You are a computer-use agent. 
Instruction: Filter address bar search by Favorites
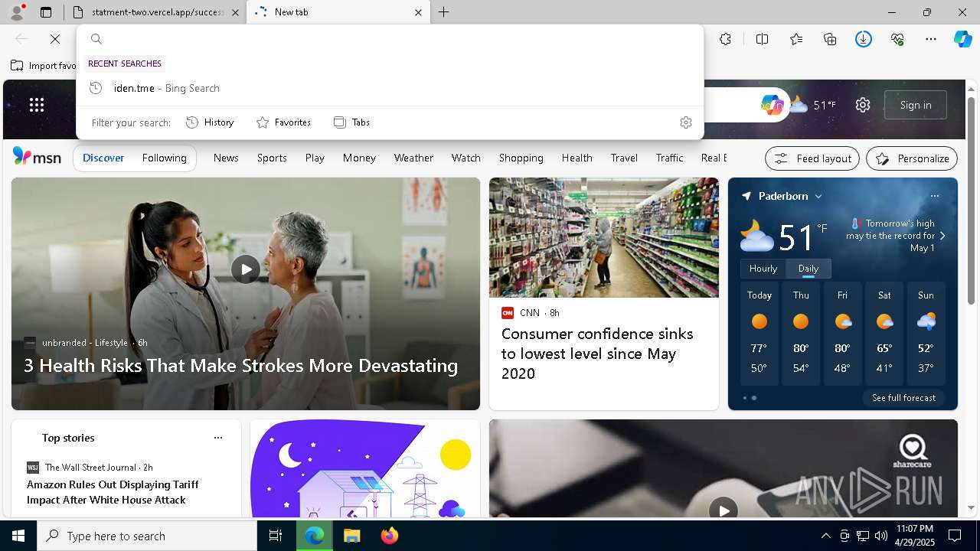coord(284,122)
